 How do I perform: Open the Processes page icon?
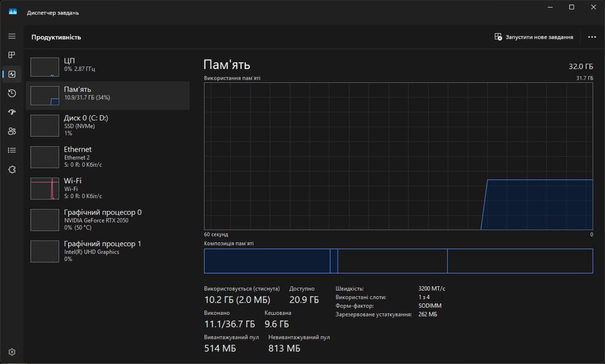[12, 55]
